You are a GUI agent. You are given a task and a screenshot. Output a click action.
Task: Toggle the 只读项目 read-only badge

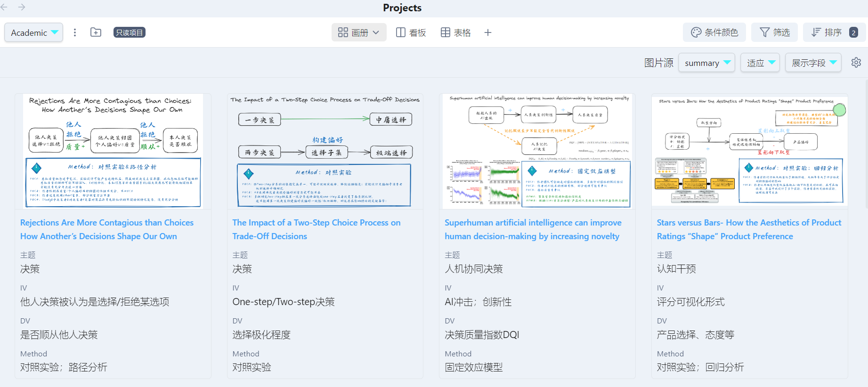tap(129, 32)
